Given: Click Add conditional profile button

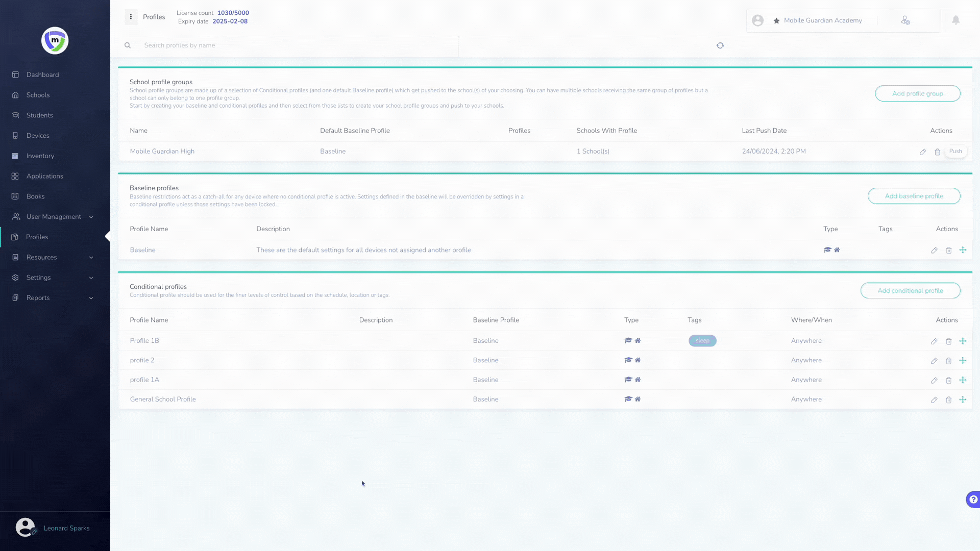Looking at the screenshot, I should [x=910, y=290].
